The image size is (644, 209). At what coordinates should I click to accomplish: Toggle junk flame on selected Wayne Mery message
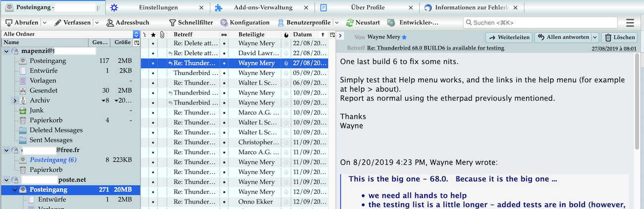tap(286, 63)
